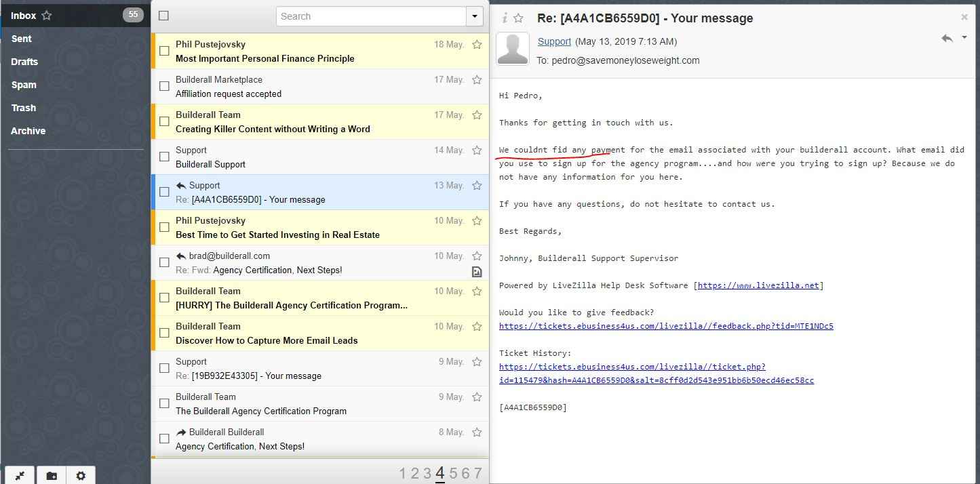Viewport: 980px width, 484px height.
Task: Click the Support sender name link
Action: click(x=554, y=41)
